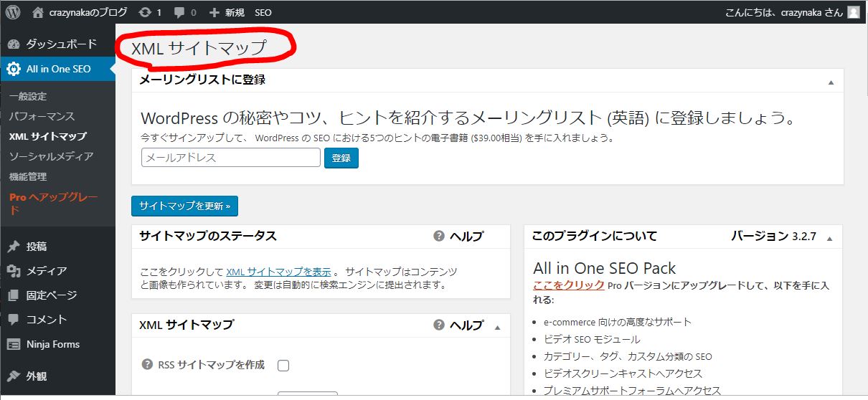The width and height of the screenshot is (868, 400).
Task: Enable the RSS サイトマップを作成 checkbox
Action: coord(283,366)
